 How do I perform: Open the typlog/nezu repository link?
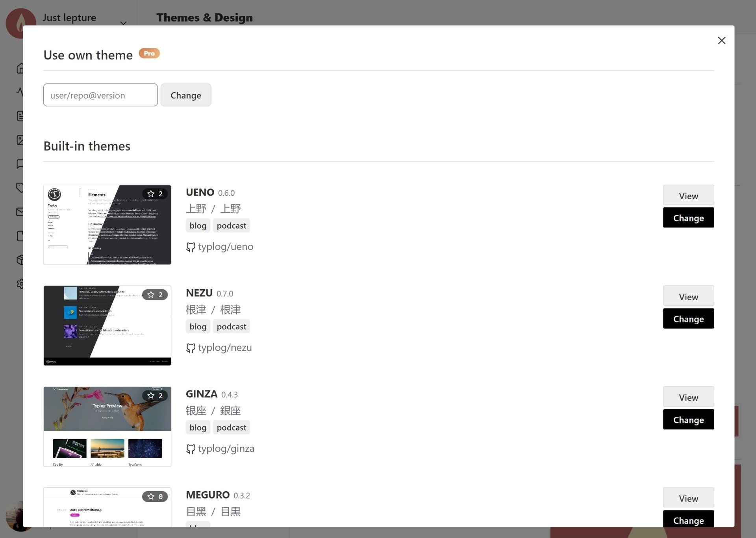225,348
